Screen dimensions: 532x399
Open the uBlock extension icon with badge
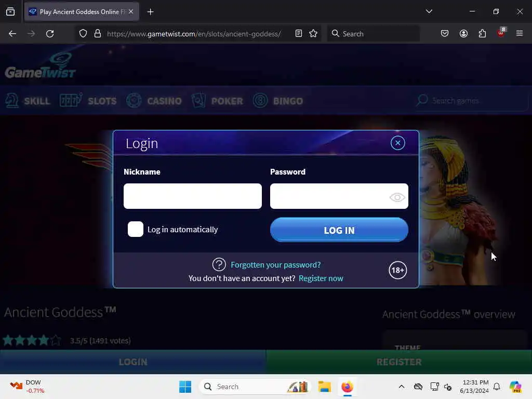[x=501, y=33]
